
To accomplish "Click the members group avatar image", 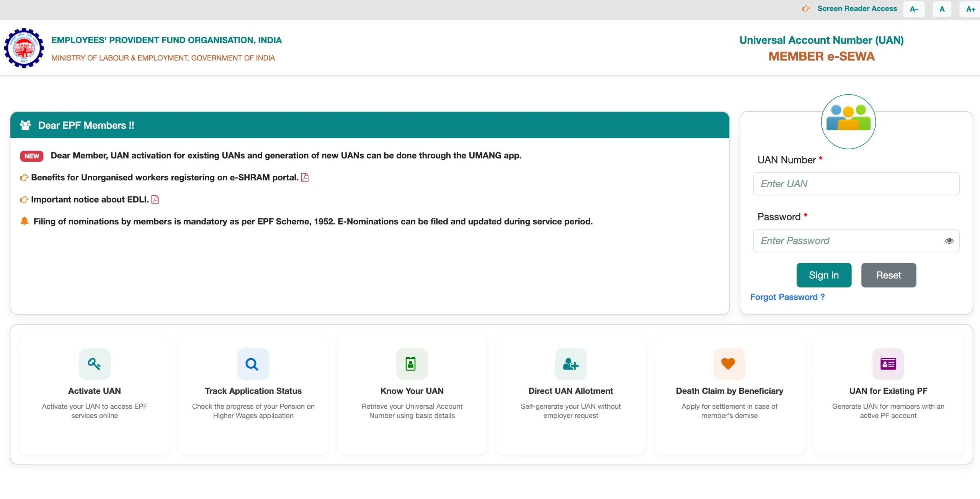I will point(848,122).
